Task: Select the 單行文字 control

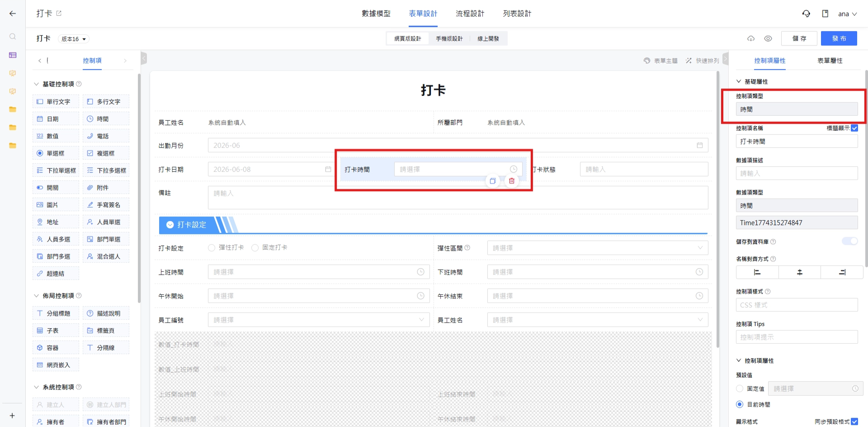Action: (56, 101)
